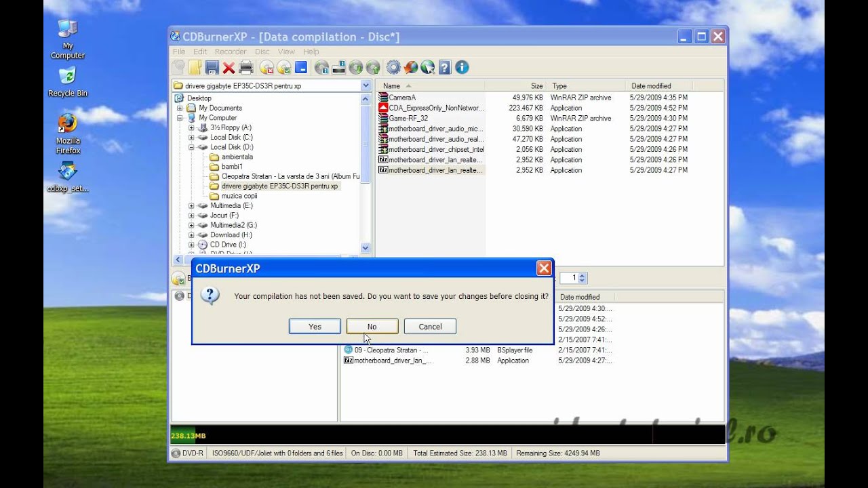Click the Print toolbar icon
The height and width of the screenshot is (488, 868).
[245, 67]
